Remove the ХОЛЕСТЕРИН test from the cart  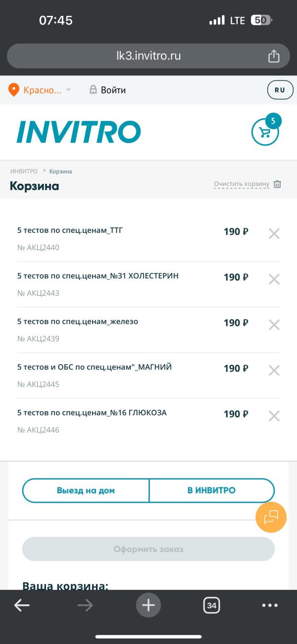tap(274, 279)
